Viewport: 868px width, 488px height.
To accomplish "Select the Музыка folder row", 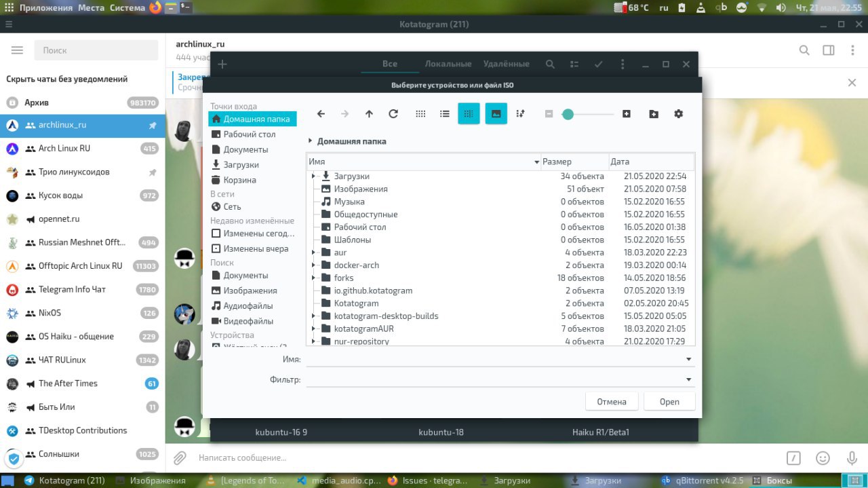I will (500, 202).
